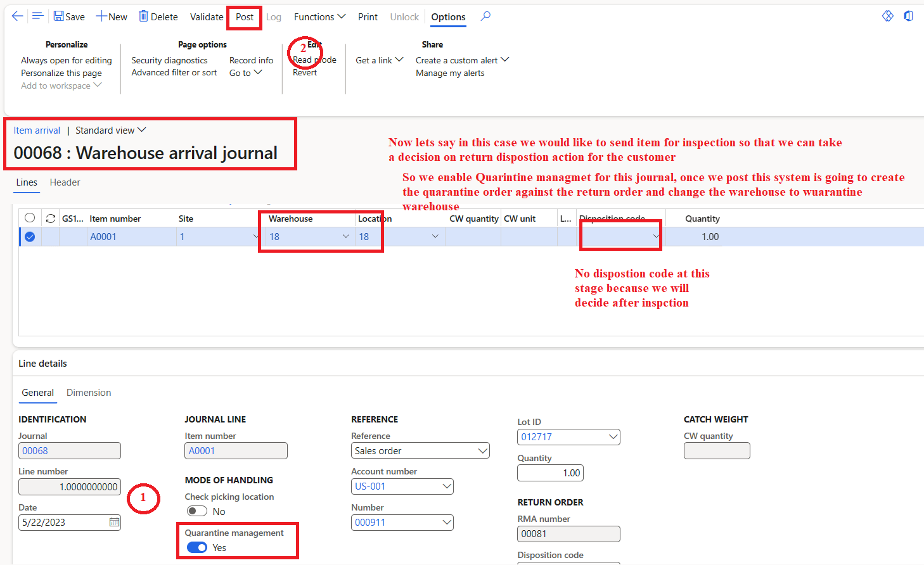The image size is (924, 565).
Task: Expand the Functions dropdown
Action: pos(319,16)
